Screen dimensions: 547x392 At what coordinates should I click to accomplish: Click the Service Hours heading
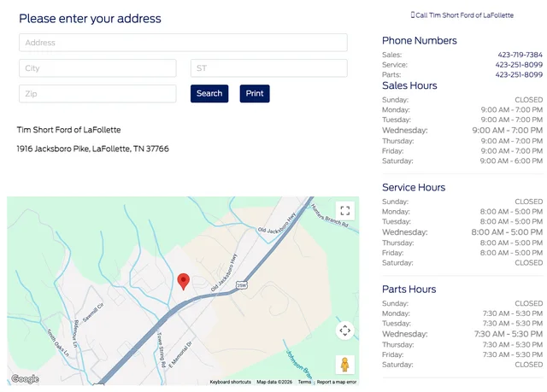414,187
